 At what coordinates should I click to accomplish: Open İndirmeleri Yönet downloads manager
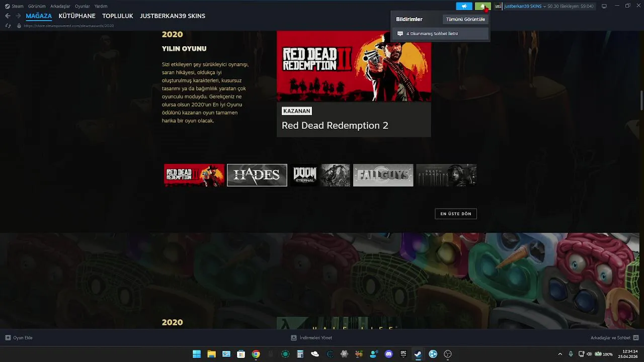(315, 338)
